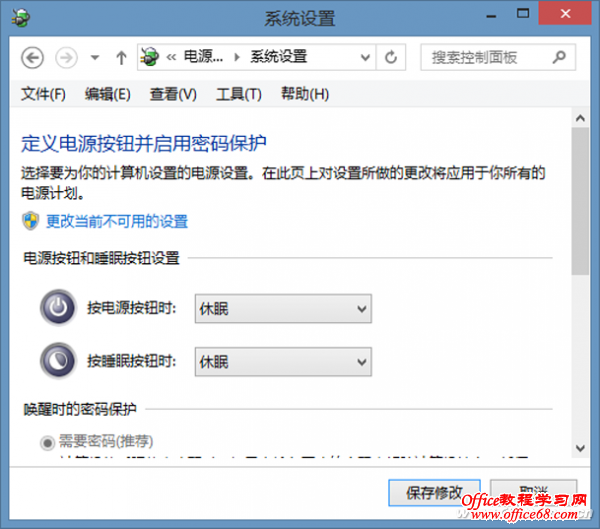This screenshot has height=529, width=600.
Task: Click the 按电源按钮时 label
Action: pyautogui.click(x=132, y=307)
